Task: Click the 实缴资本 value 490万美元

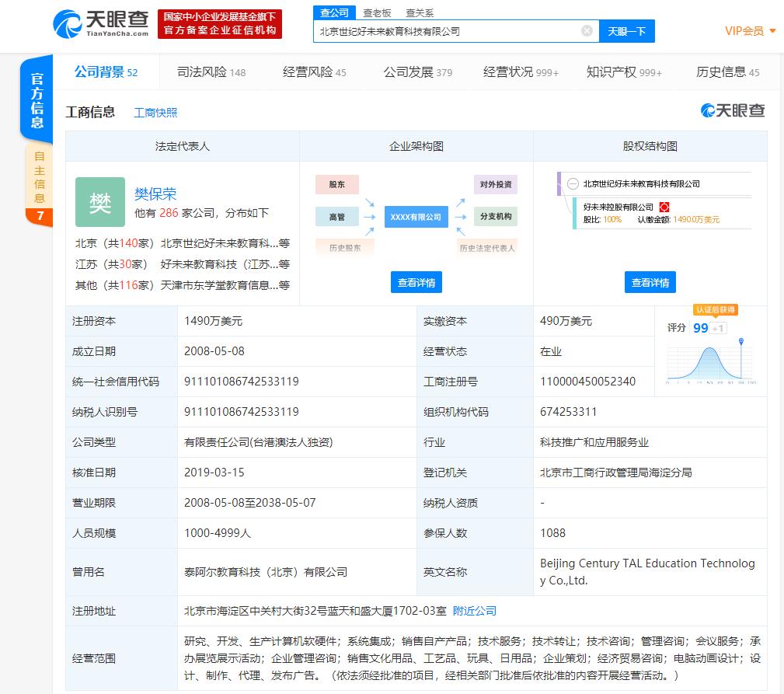Action: coord(566,321)
